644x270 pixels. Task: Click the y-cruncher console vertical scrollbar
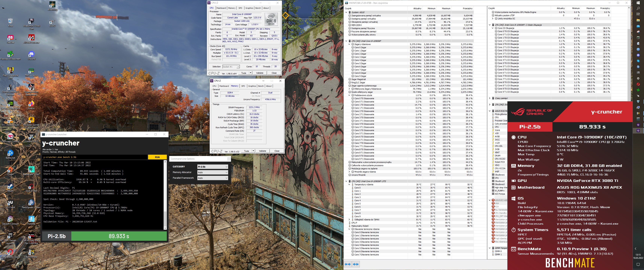tap(165, 195)
